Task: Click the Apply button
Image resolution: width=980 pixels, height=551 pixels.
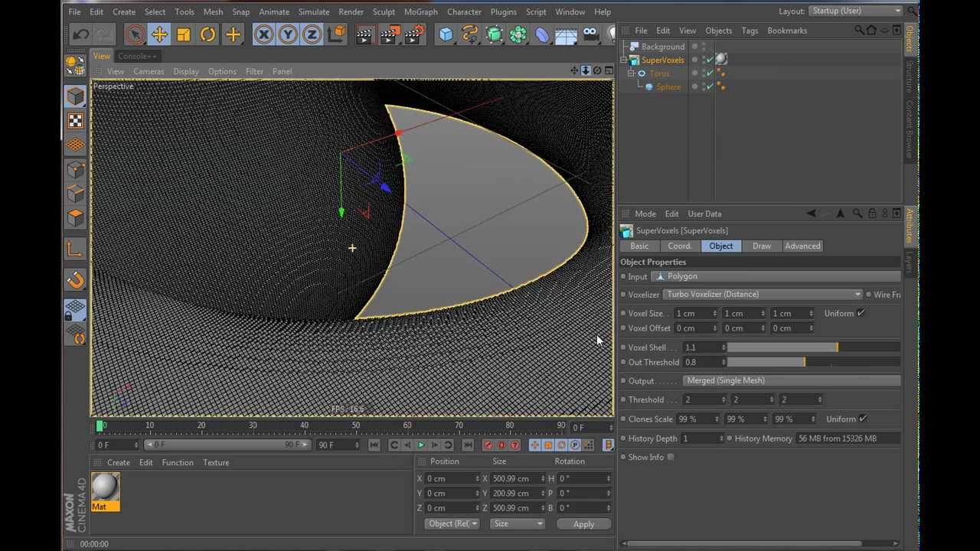Action: pos(583,524)
